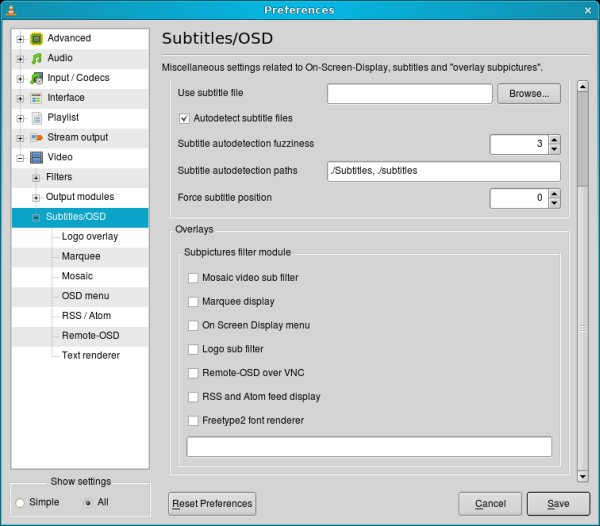Enable Marquee display checkbox
The width and height of the screenshot is (600, 526).
pos(194,302)
